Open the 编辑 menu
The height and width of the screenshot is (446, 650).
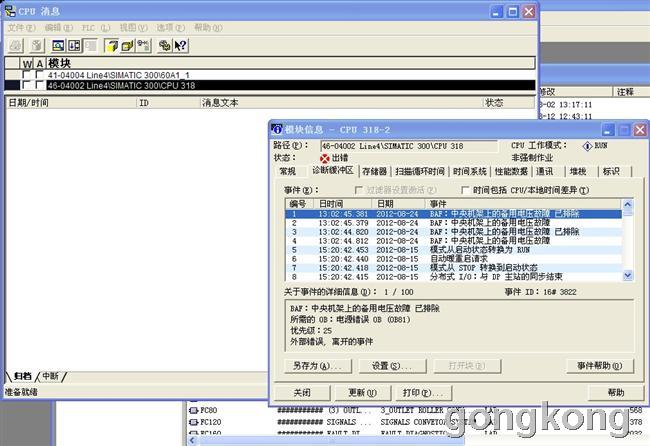click(58, 28)
